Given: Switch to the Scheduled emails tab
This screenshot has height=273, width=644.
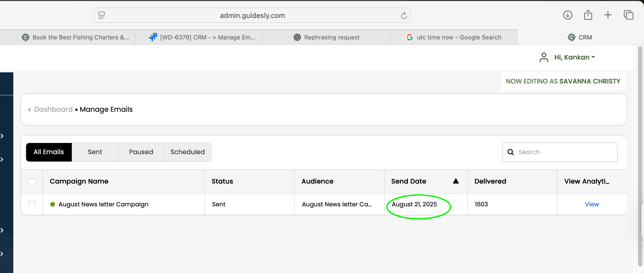Looking at the screenshot, I should pos(188,152).
